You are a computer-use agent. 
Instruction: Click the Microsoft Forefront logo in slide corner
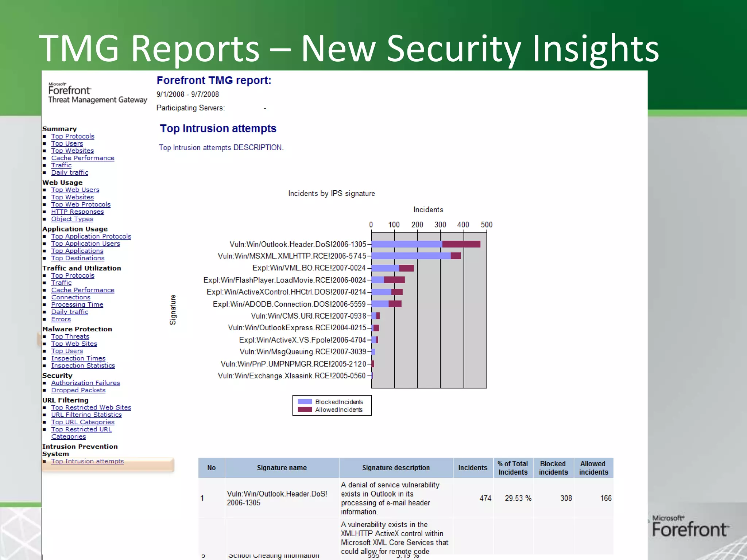pos(690,526)
